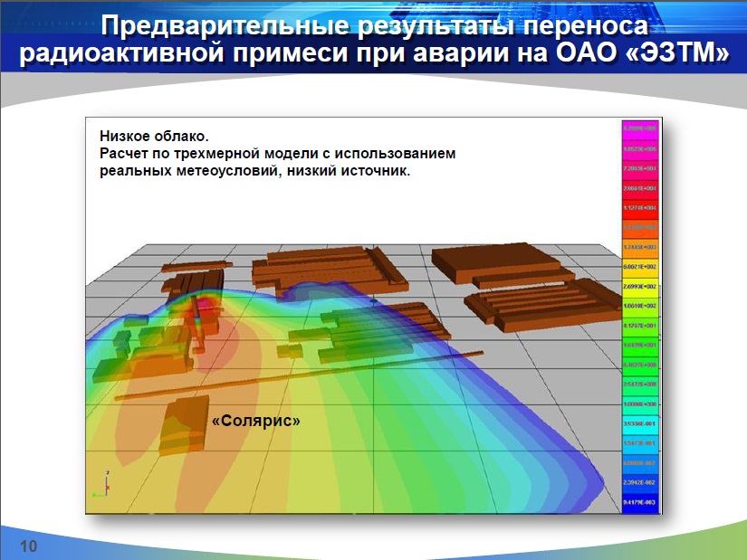Pick the yellow-green 1.0618E+002 legend swatch
Screen dimensions: 747x560
pos(640,306)
